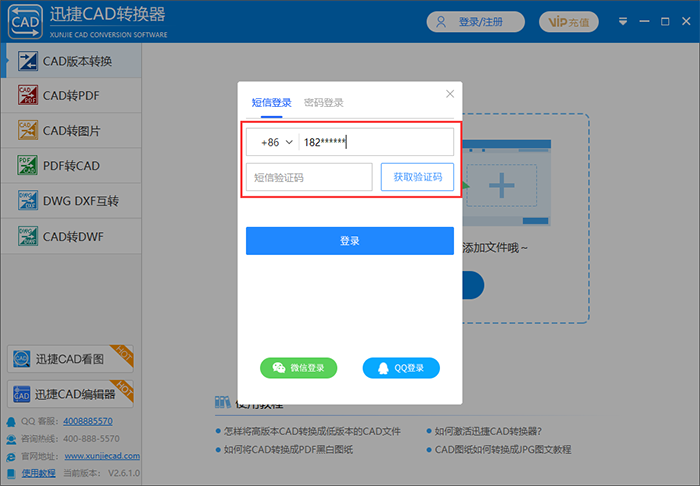Screen dimensions: 700x486
Task: Click the blue 登录 button
Action: [350, 241]
